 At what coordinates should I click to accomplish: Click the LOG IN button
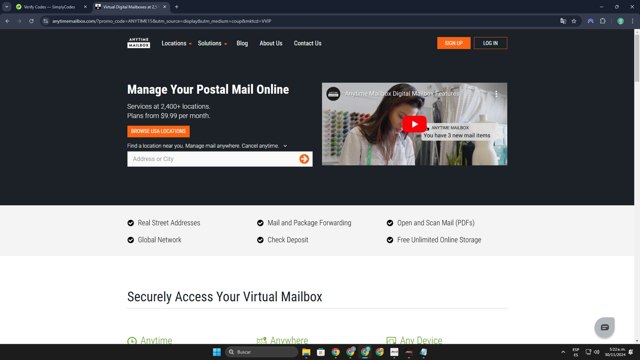[x=490, y=43]
